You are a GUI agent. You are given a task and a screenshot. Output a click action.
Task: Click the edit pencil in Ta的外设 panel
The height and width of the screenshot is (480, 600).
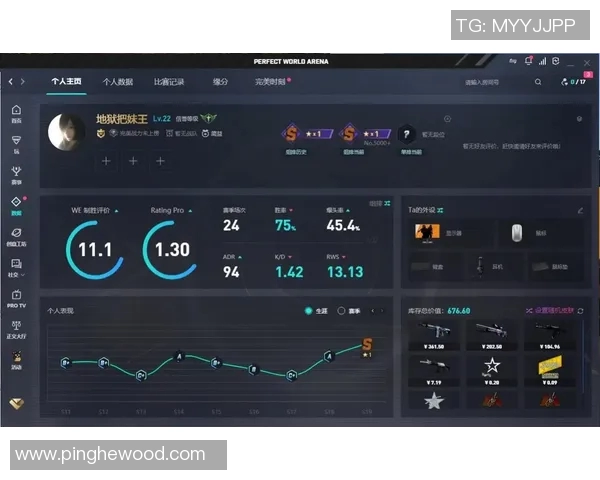coord(580,210)
